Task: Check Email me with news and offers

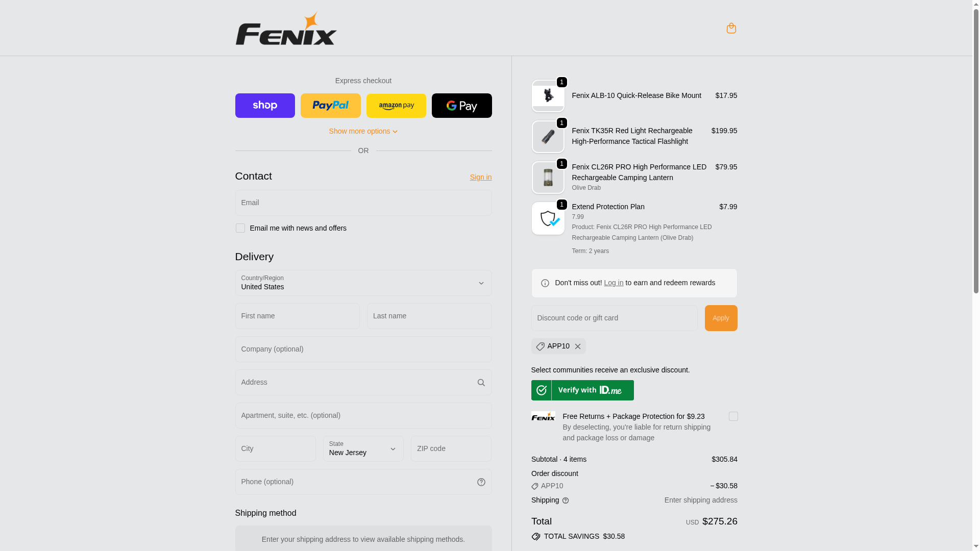Action: [x=240, y=228]
